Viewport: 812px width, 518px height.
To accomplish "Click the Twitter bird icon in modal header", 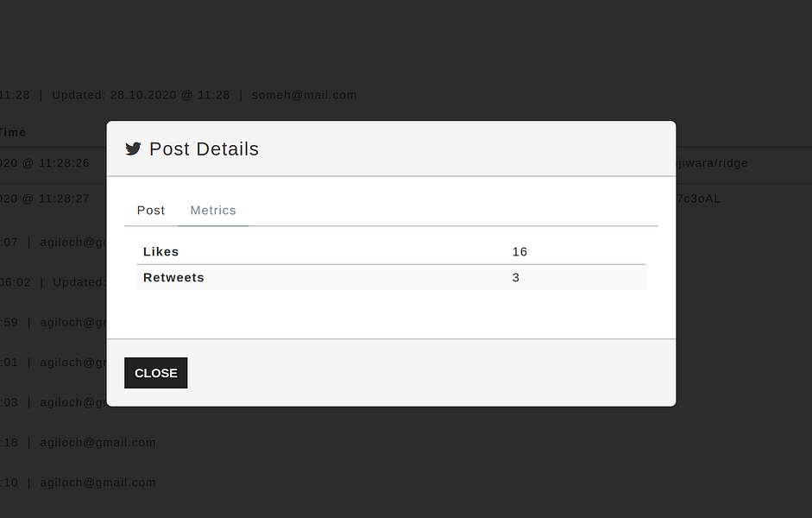I will (x=133, y=149).
